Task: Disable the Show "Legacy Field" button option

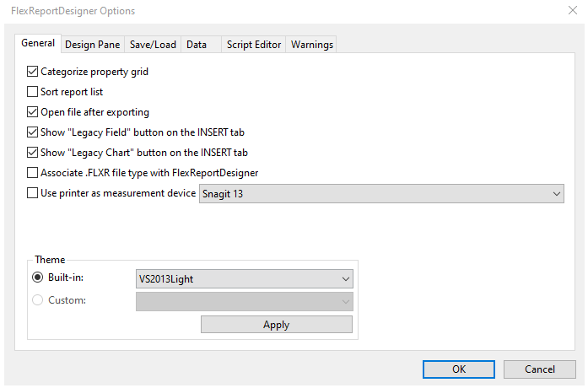Action: pos(33,132)
